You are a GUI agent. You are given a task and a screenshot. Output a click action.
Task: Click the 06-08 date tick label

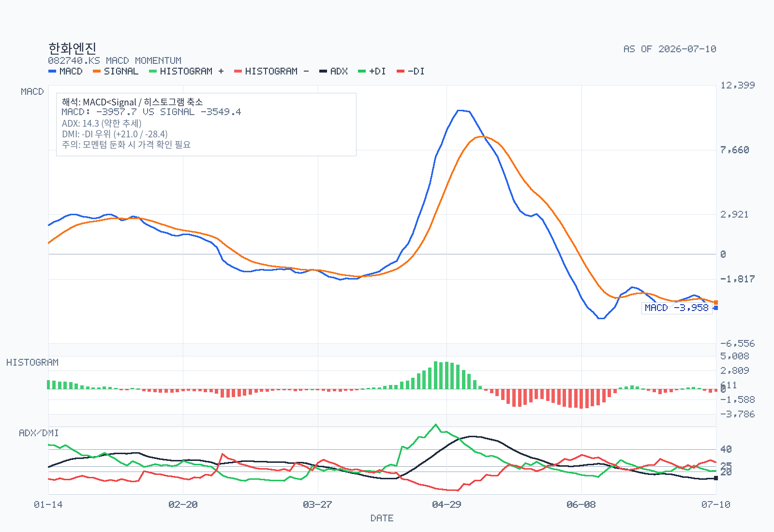(581, 504)
